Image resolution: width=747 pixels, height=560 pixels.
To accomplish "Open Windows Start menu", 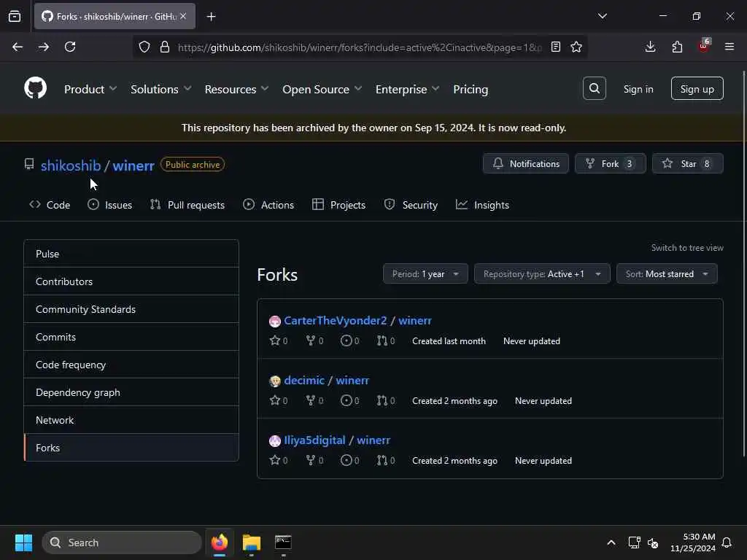I will pos(23,542).
